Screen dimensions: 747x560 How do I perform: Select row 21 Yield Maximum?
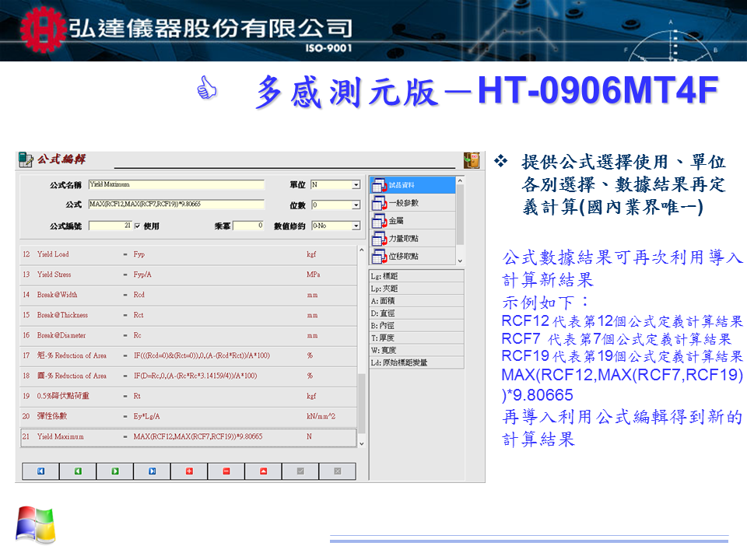pyautogui.click(x=188, y=437)
